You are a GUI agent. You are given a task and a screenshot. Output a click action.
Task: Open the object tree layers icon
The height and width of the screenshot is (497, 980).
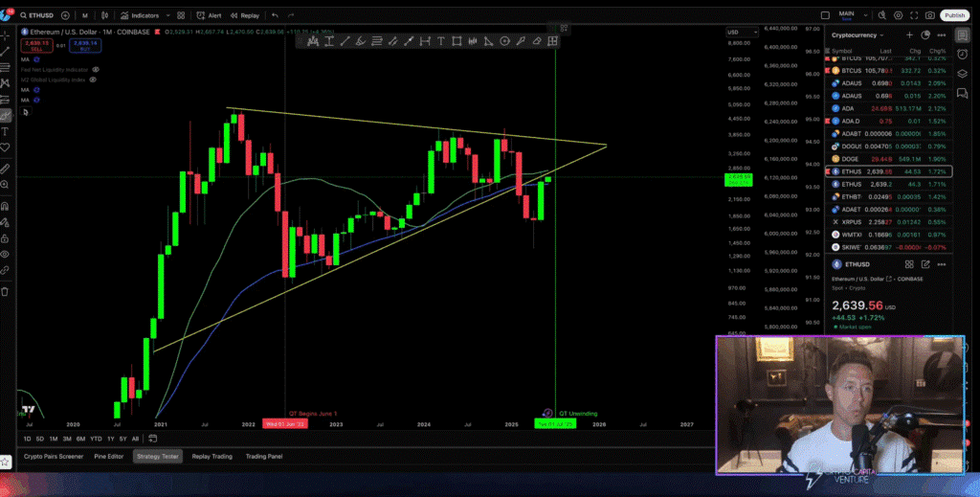[963, 74]
